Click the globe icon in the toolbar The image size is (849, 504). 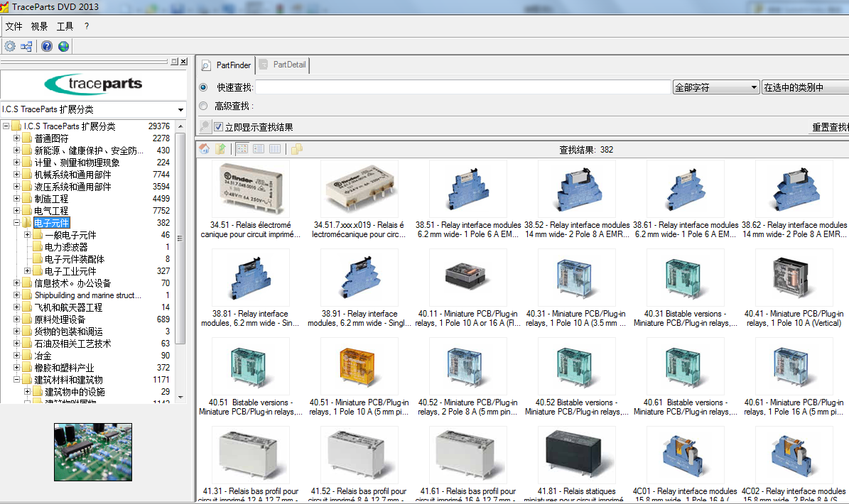pyautogui.click(x=63, y=45)
